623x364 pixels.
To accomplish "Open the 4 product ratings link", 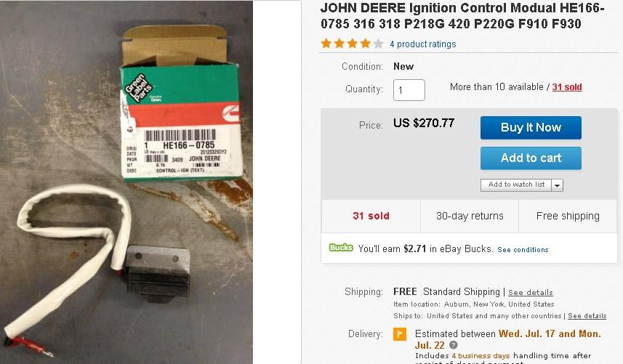I will click(423, 44).
